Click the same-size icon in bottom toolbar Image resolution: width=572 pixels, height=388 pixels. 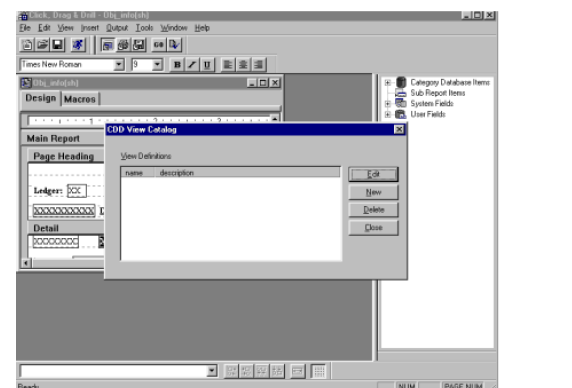point(297,371)
